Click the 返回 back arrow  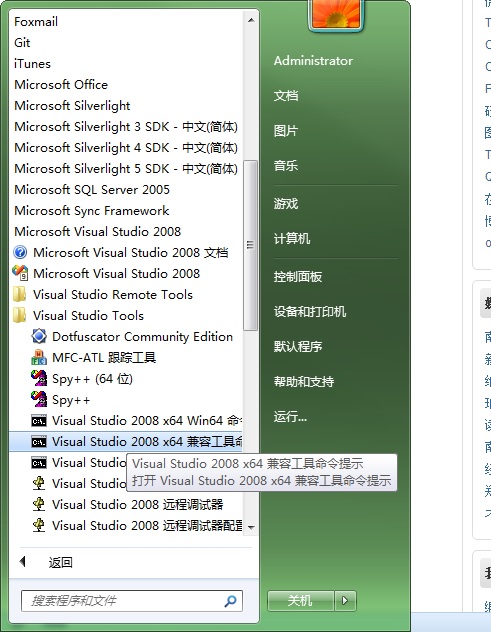coord(23,561)
